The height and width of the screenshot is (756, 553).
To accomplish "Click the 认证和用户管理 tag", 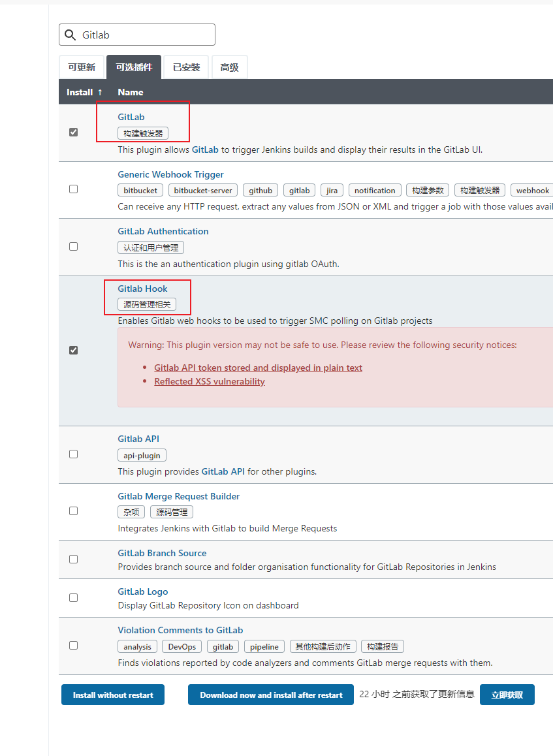I will pyautogui.click(x=151, y=247).
